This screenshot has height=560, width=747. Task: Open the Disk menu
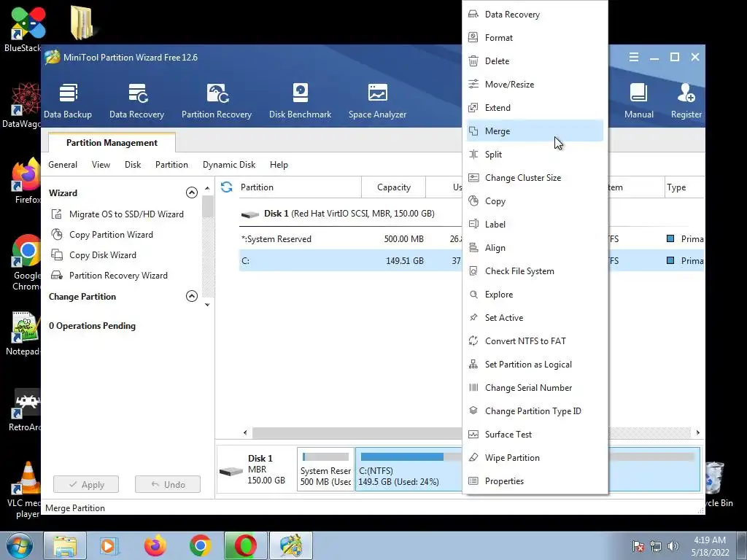133,165
